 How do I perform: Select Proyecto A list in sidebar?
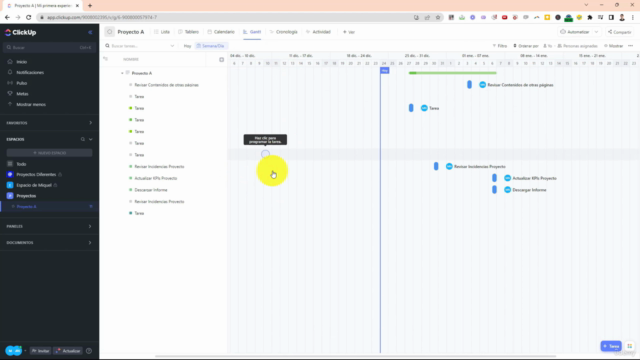[x=27, y=207]
